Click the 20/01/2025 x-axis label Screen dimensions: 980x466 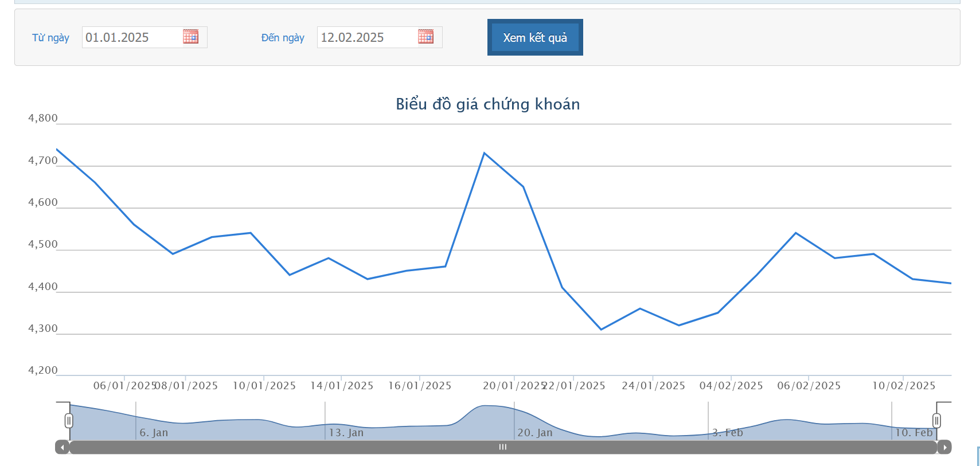pyautogui.click(x=514, y=386)
